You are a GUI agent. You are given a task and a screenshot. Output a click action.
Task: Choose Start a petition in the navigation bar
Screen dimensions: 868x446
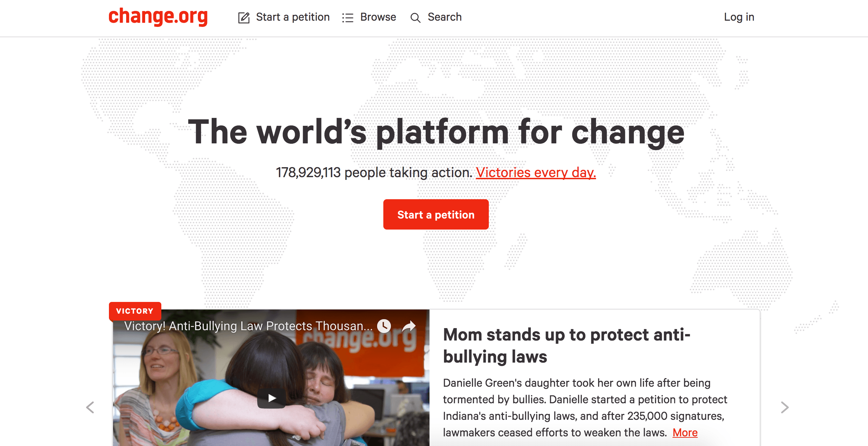(x=292, y=17)
